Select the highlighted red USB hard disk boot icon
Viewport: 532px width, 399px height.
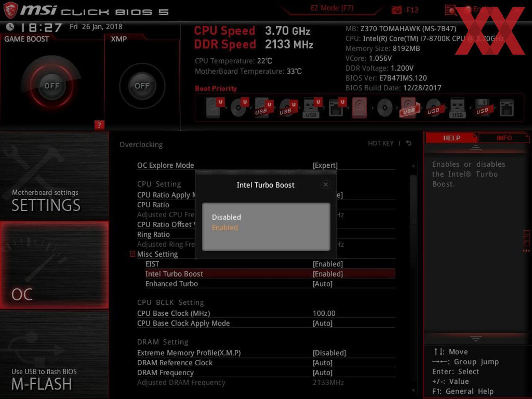click(x=409, y=108)
